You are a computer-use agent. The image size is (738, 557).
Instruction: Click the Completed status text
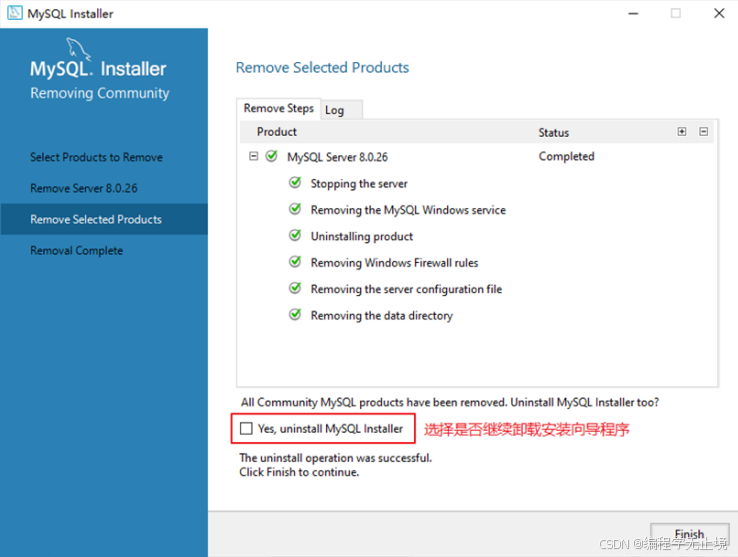[x=566, y=156]
